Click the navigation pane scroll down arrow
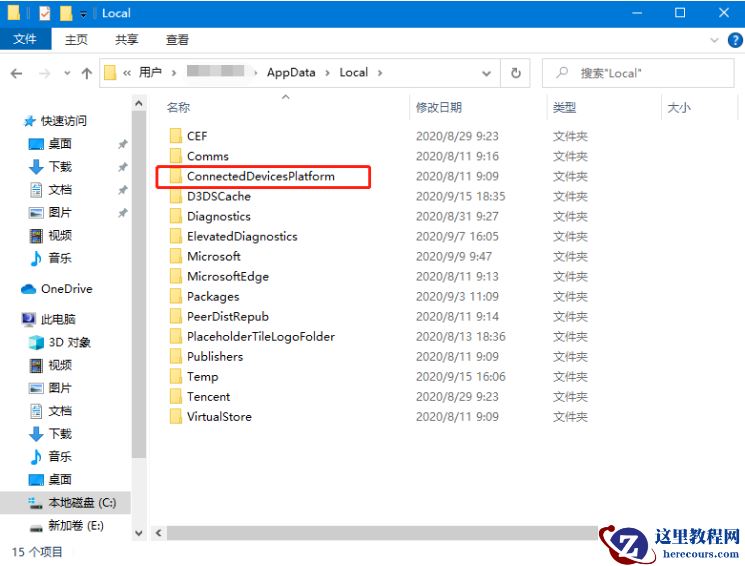 [139, 533]
